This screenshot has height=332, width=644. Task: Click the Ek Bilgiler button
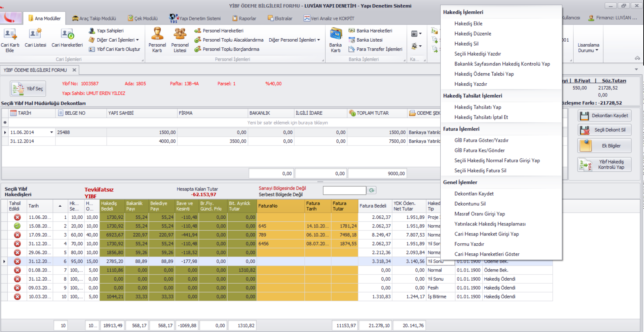click(604, 146)
